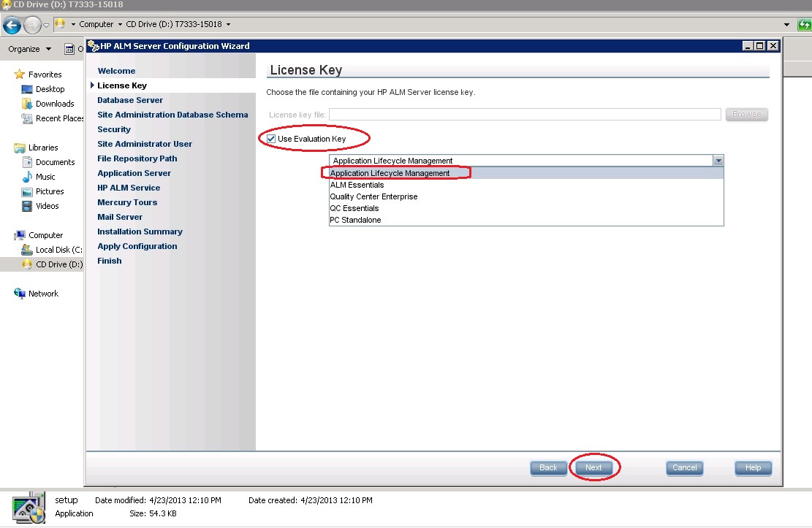The height and width of the screenshot is (528, 812).
Task: Click the Application Server step
Action: point(134,173)
